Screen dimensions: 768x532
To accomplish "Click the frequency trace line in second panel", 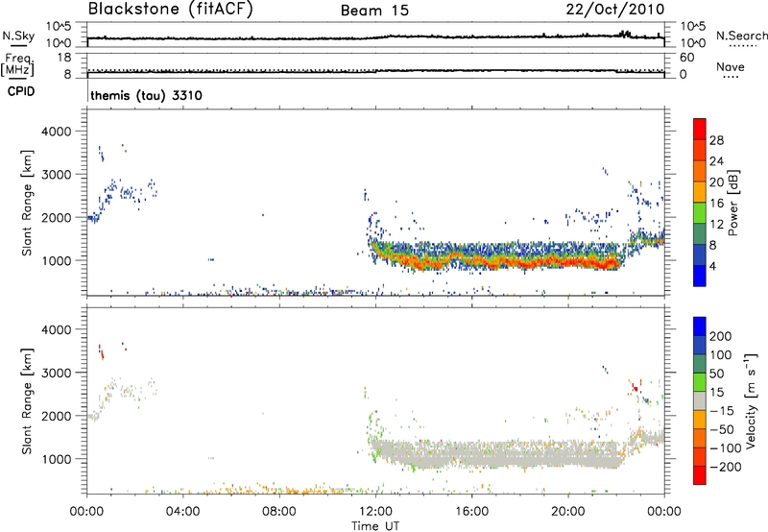I will coord(375,72).
